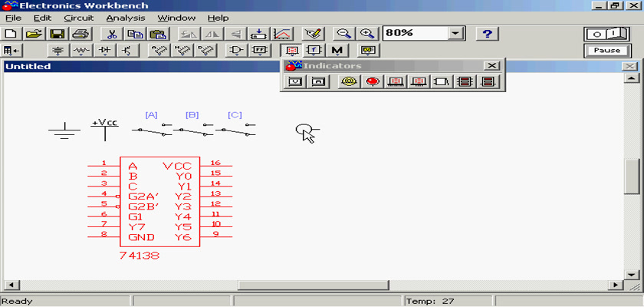Screen dimensions: 644x307
Task: Click the Create Subcircuit icon
Action: pyautogui.click(x=259, y=34)
